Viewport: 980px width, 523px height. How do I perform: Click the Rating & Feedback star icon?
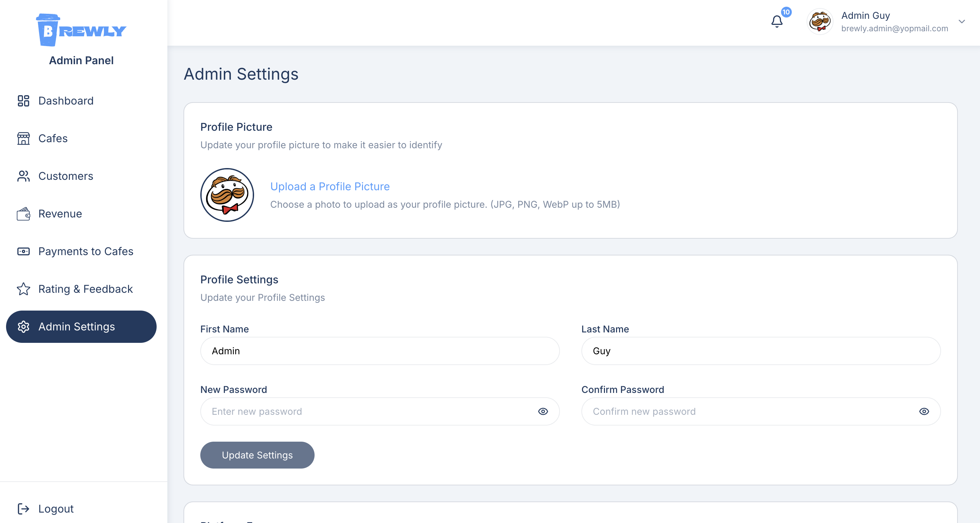(23, 289)
